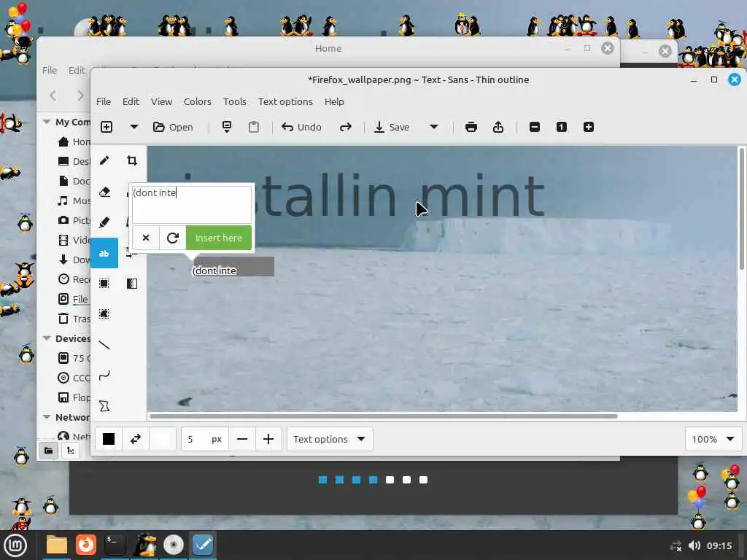
Task: Select the Highlighter tool
Action: (x=104, y=222)
